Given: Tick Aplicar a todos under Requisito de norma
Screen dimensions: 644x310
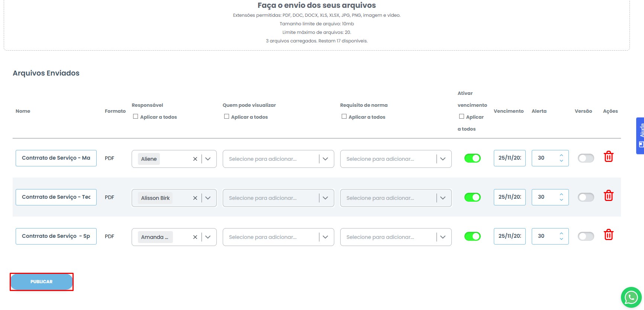Looking at the screenshot, I should pyautogui.click(x=344, y=116).
